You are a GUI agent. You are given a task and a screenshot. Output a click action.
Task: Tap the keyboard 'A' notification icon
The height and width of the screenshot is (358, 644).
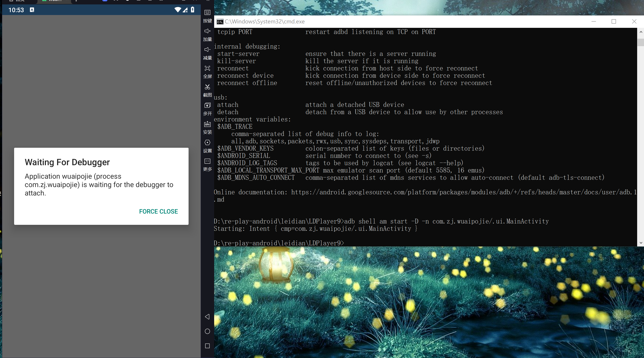pyautogui.click(x=32, y=10)
